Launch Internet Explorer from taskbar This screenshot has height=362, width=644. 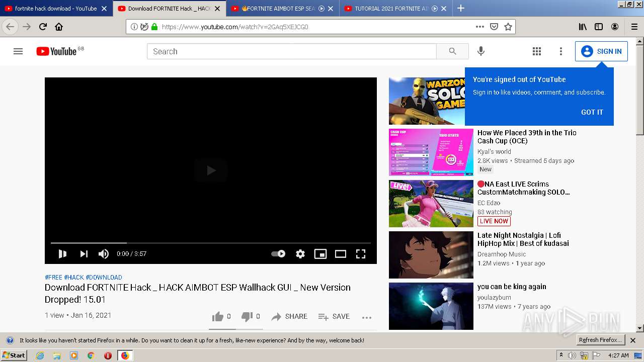click(40, 355)
